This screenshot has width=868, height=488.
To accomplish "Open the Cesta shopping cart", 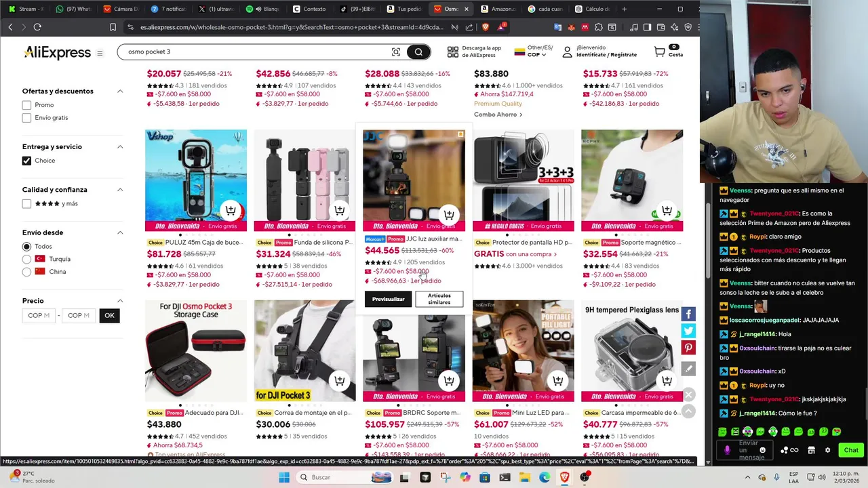I will coord(668,52).
